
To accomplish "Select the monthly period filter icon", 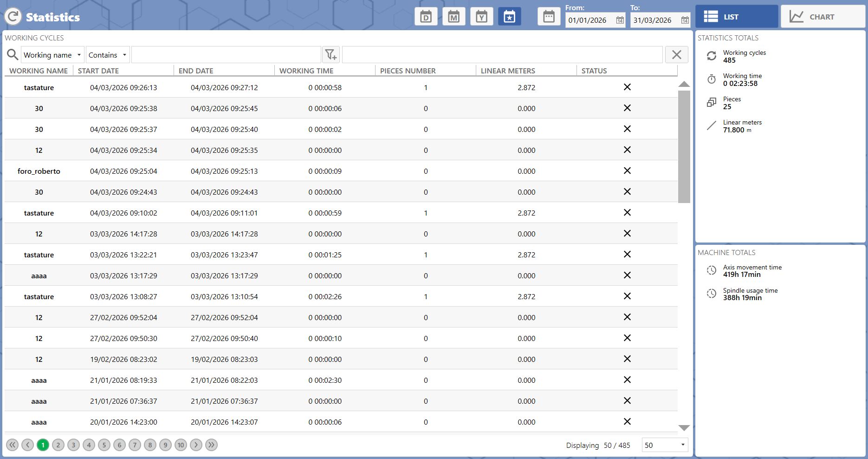I will 453,17.
